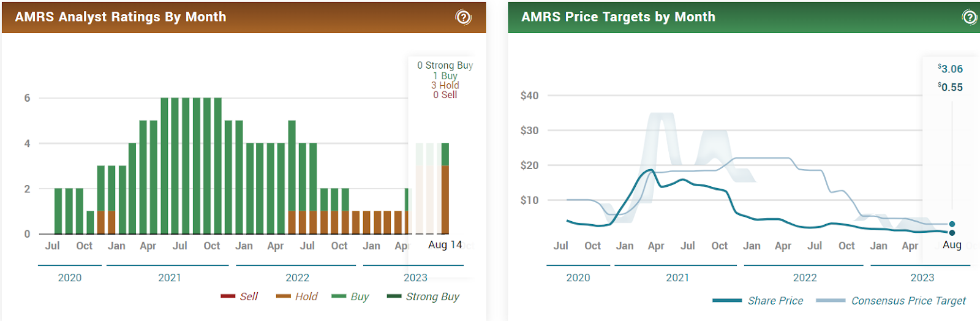Click the $30 axis label
This screenshot has height=321, width=980.
[530, 130]
